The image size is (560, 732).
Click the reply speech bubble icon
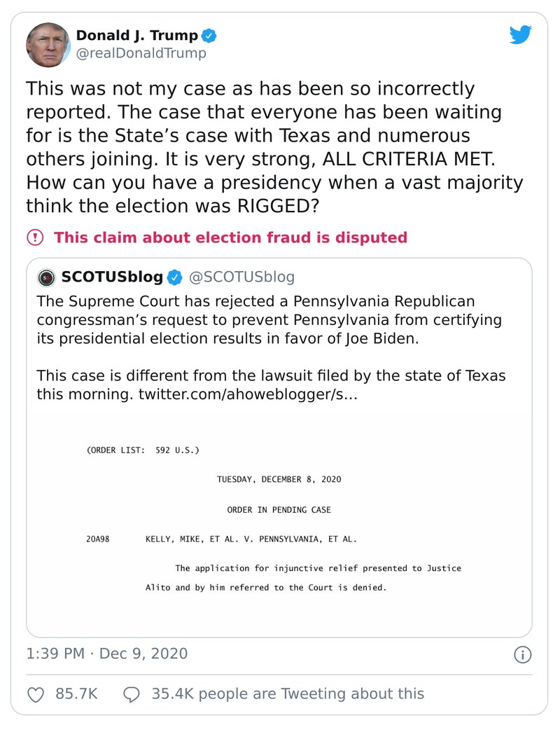point(130,693)
